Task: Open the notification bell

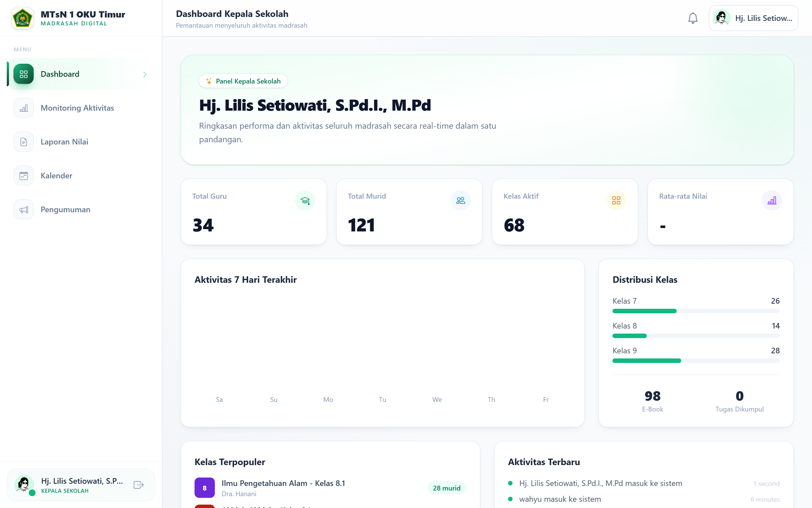Action: point(692,18)
